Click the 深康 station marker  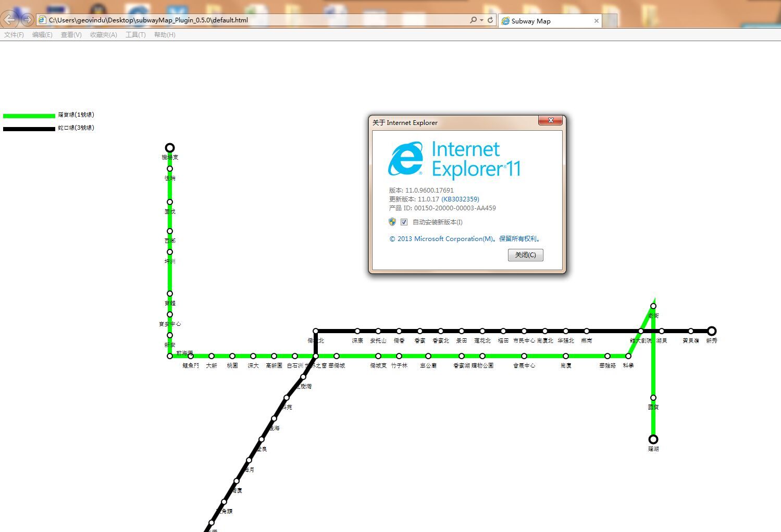[x=357, y=331]
